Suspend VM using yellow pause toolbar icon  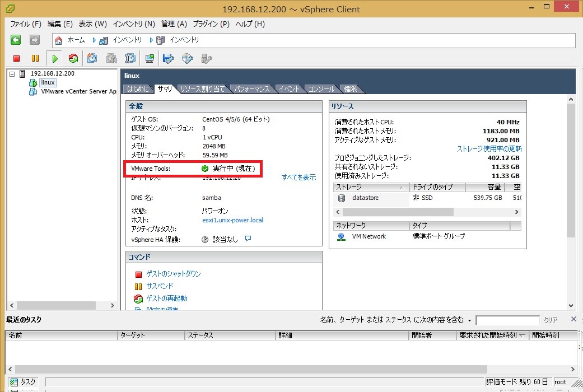click(35, 58)
